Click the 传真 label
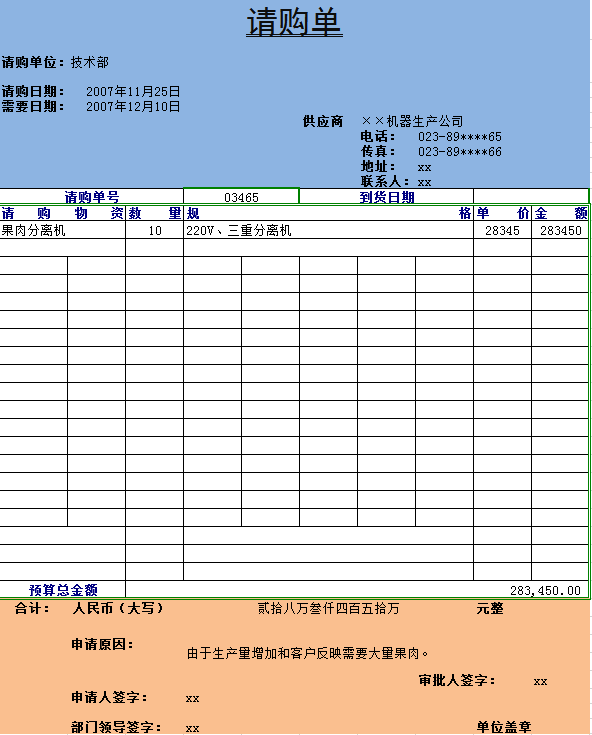Viewport: 592px width, 735px height. (378, 151)
